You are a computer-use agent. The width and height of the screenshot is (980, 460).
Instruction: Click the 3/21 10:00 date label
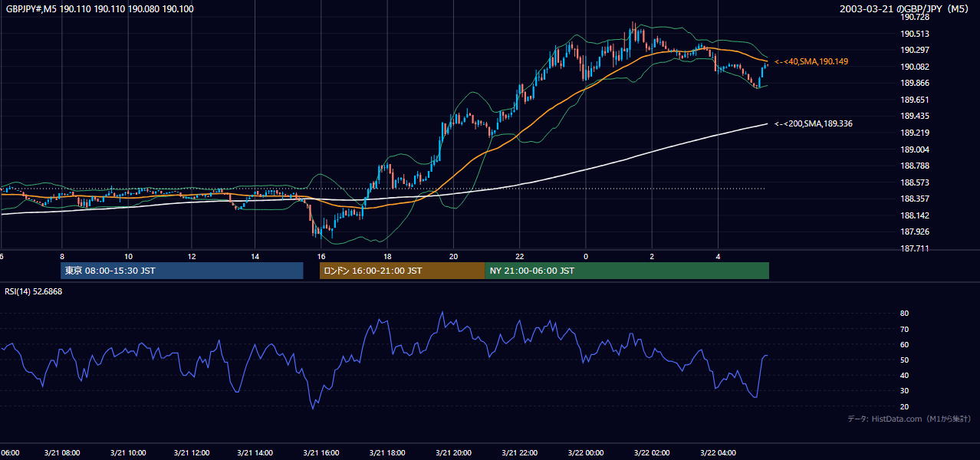tap(128, 453)
